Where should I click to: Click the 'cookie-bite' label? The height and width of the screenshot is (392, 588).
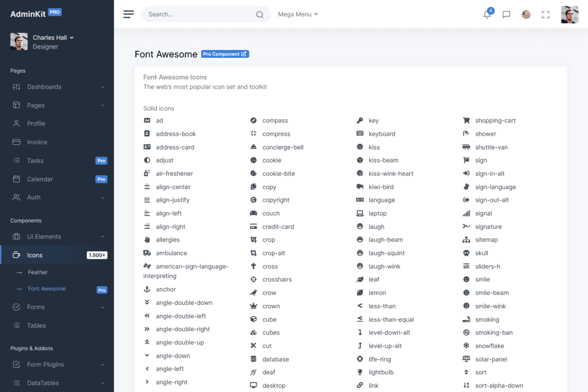pos(279,173)
